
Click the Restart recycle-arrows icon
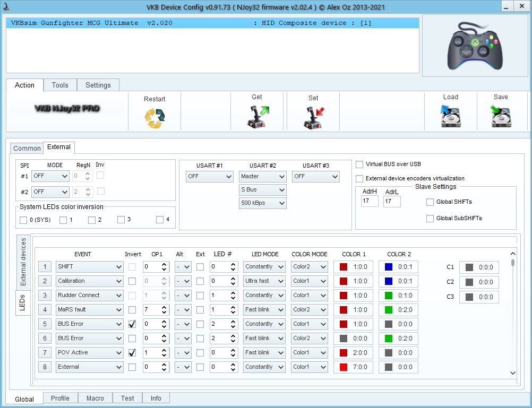point(155,118)
